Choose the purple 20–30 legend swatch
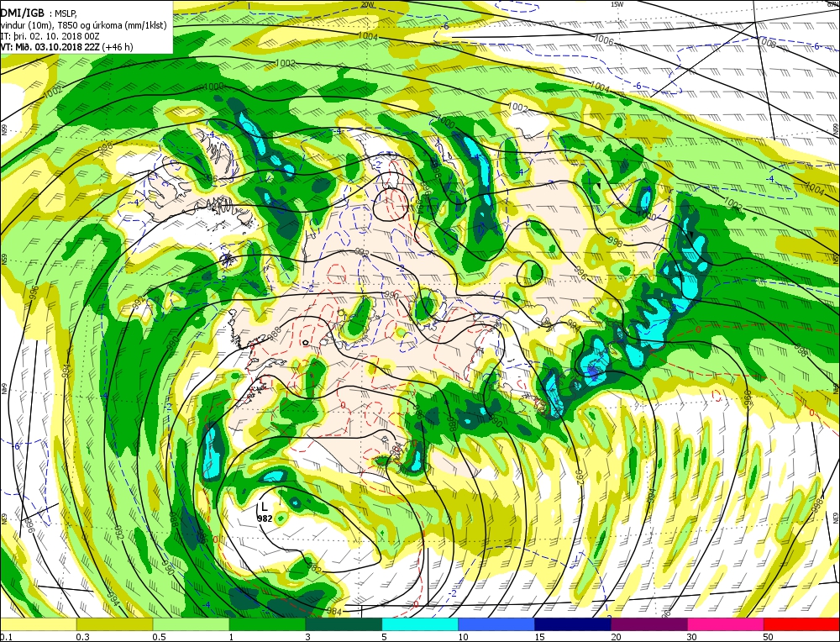This screenshot has width=840, height=642. tap(649, 624)
